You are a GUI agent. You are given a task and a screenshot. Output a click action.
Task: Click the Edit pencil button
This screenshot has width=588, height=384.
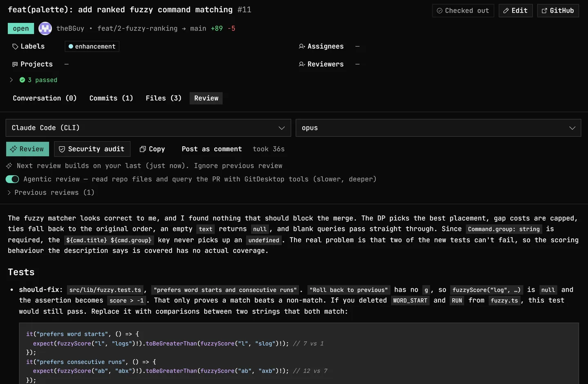(x=515, y=11)
